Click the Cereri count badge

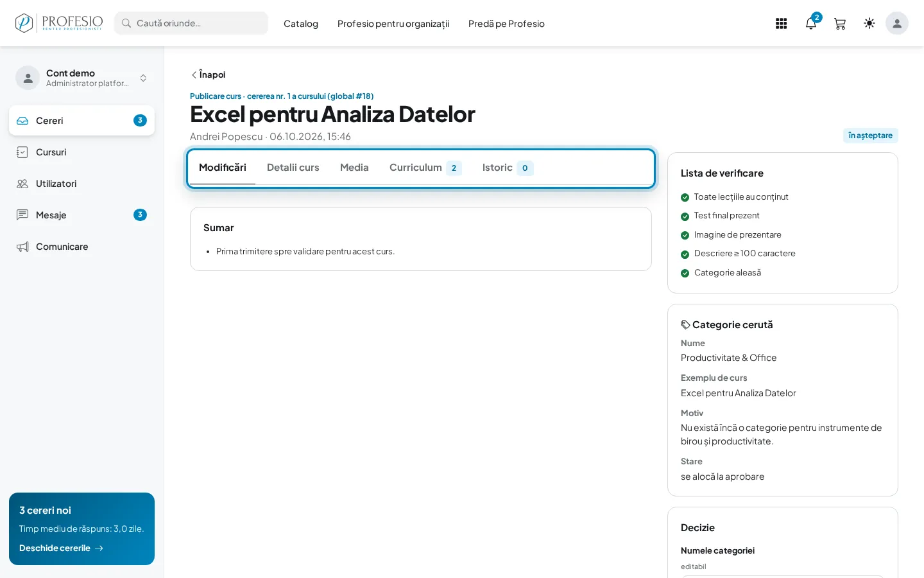(x=140, y=121)
